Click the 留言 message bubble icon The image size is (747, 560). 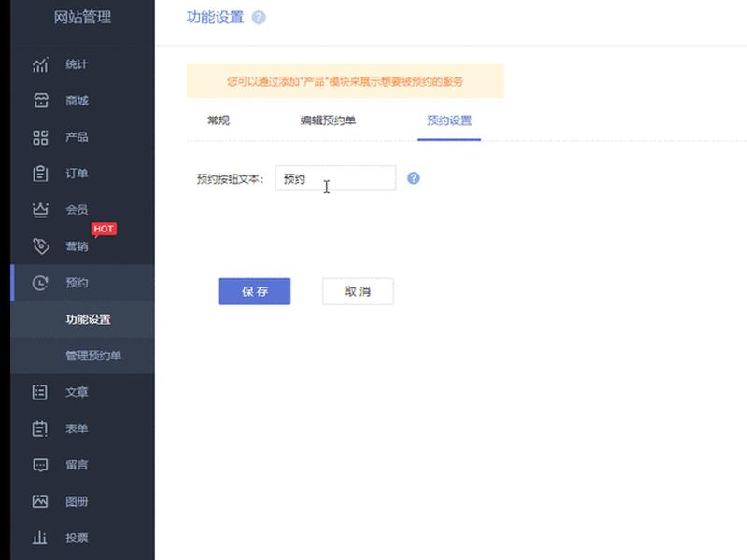pos(40,465)
